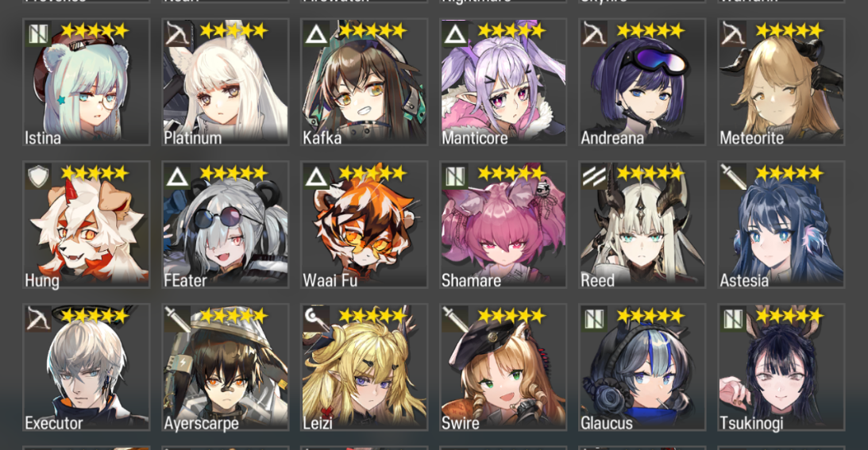Click the Tsukinogi name label

751,424
